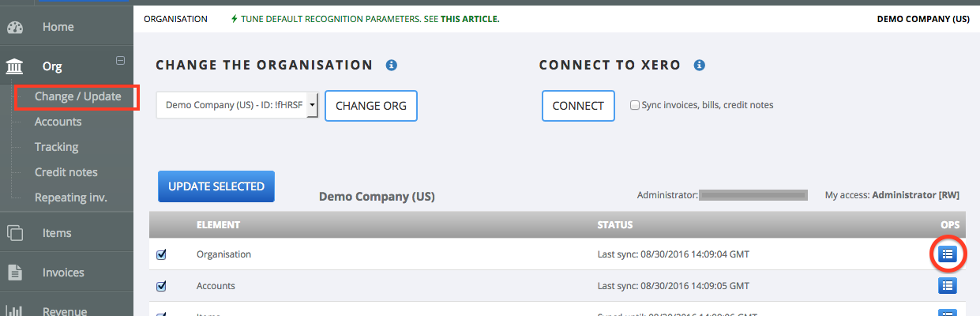Open the organisation selection dropdown
Image resolution: width=980 pixels, height=316 pixels.
[x=237, y=104]
